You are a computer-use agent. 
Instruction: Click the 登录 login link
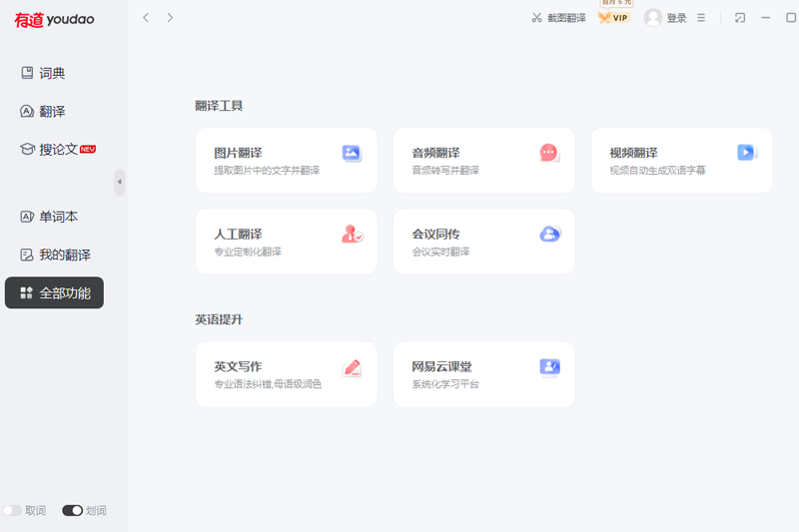pyautogui.click(x=676, y=18)
